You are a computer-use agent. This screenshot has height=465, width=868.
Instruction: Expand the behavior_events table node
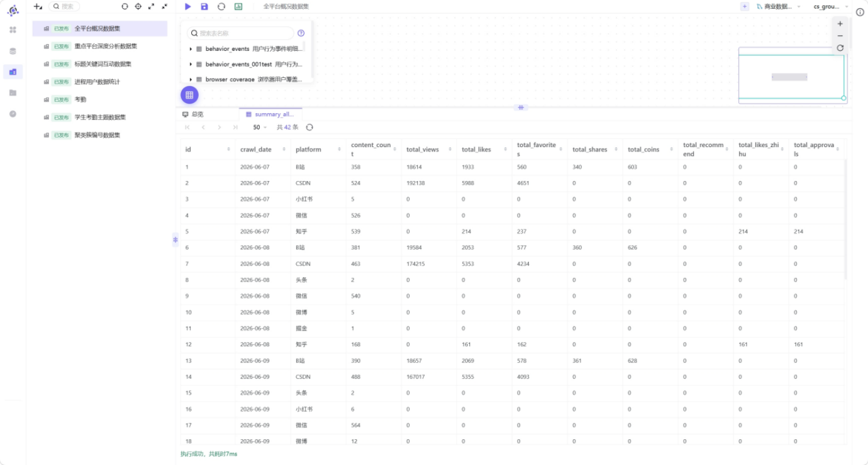pos(191,48)
